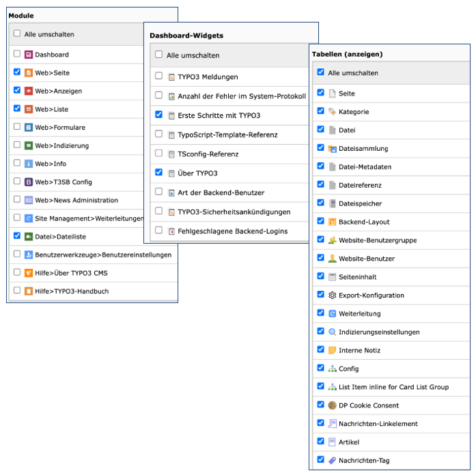Click the Datei>Dateiliste module label
This screenshot has height=473, width=476.
[x=61, y=237]
